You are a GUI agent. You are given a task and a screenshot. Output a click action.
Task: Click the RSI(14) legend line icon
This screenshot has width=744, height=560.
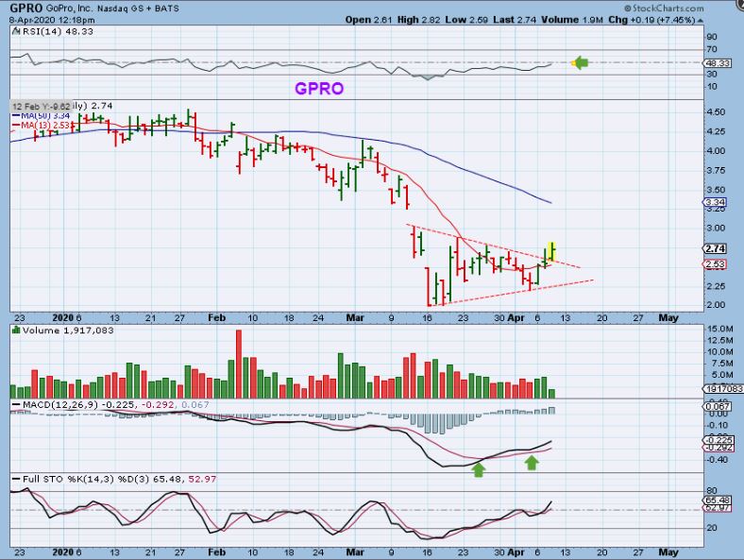point(16,31)
